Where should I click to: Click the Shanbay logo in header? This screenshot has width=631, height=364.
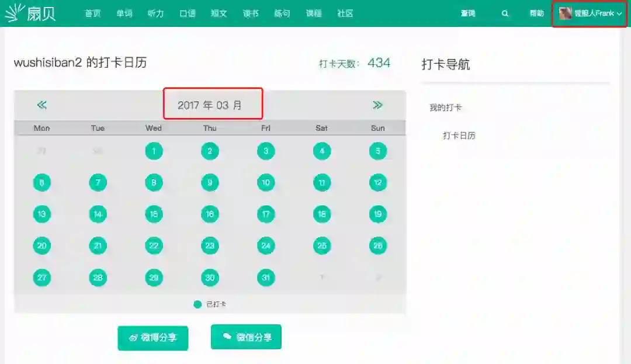pos(30,13)
